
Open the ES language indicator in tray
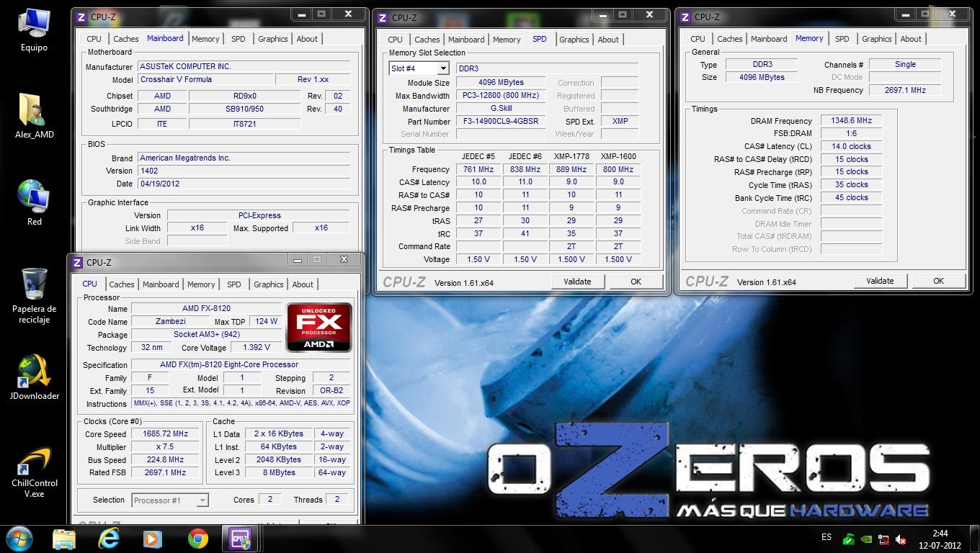click(827, 537)
